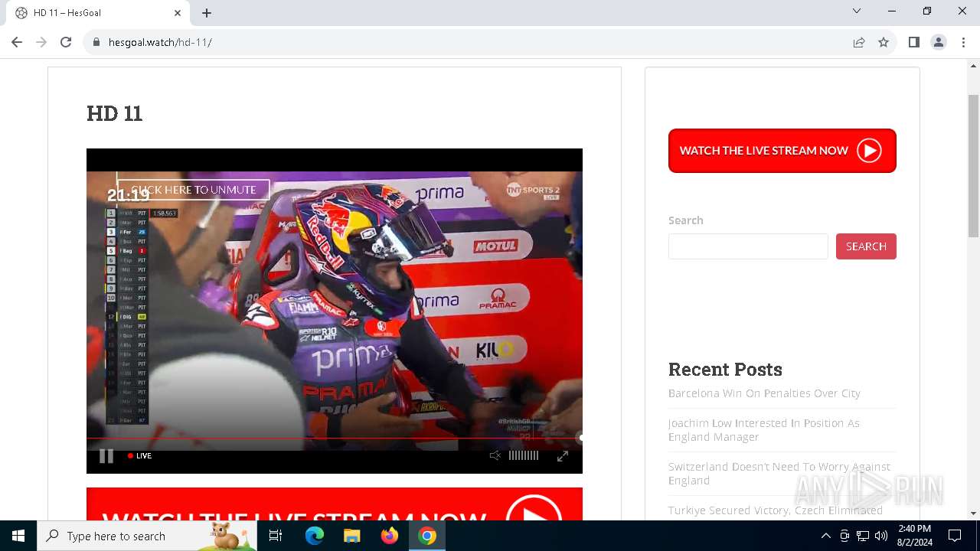Focus the sidebar Search input field

[x=748, y=246]
